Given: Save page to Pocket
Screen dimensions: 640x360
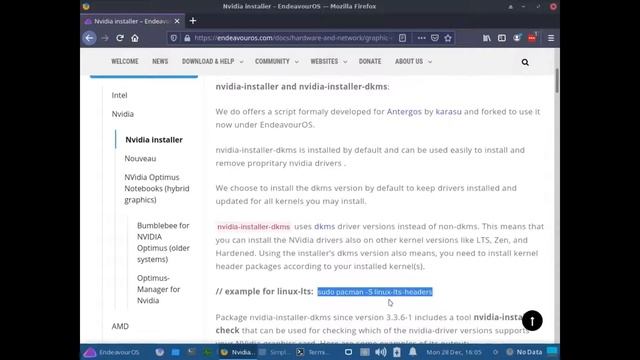Looking at the screenshot, I should point(435,38).
